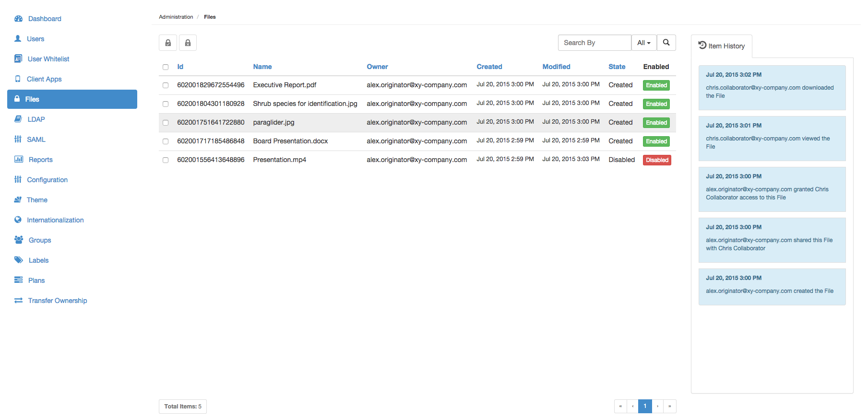The width and height of the screenshot is (868, 419).
Task: Sort the table by Name column
Action: coord(262,67)
